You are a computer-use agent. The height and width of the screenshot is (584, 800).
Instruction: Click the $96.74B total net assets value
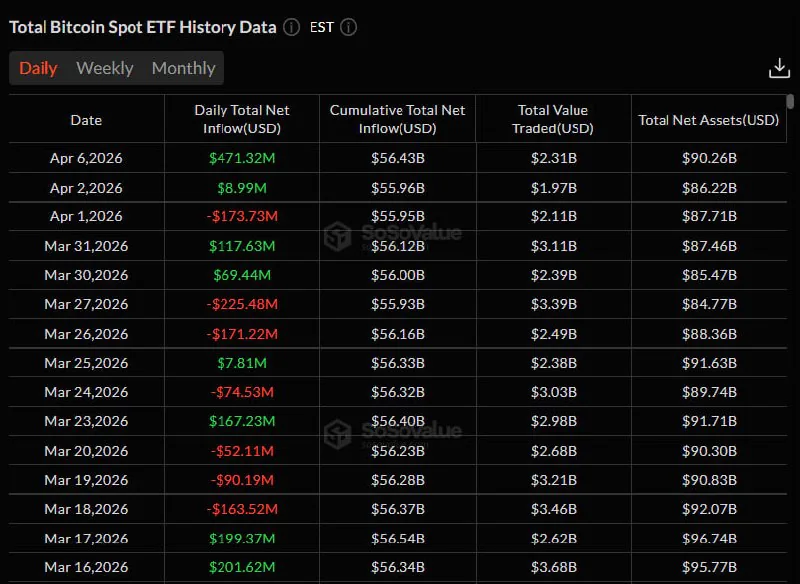click(708, 538)
